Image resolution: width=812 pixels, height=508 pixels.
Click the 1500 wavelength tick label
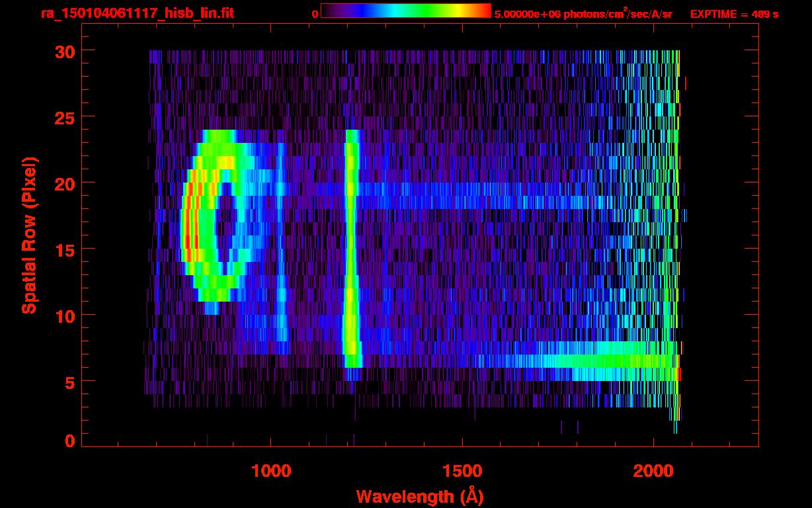(462, 470)
